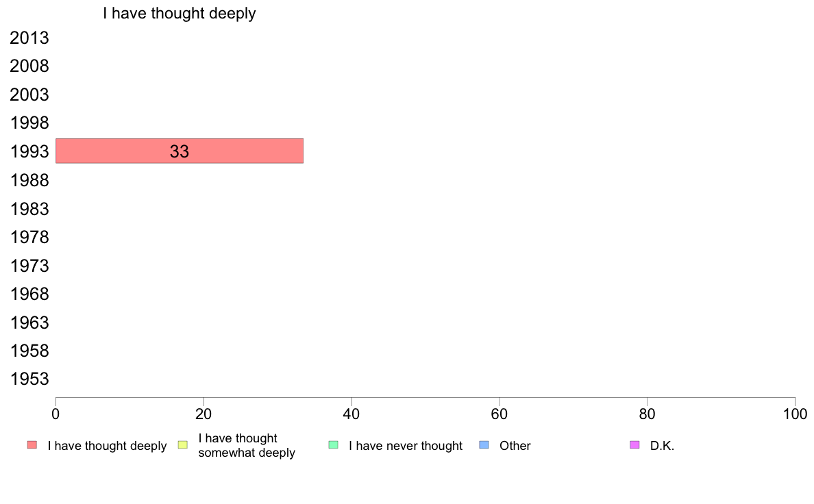The image size is (814, 504).
Task: Click the 1973 year label
Action: coord(29,266)
